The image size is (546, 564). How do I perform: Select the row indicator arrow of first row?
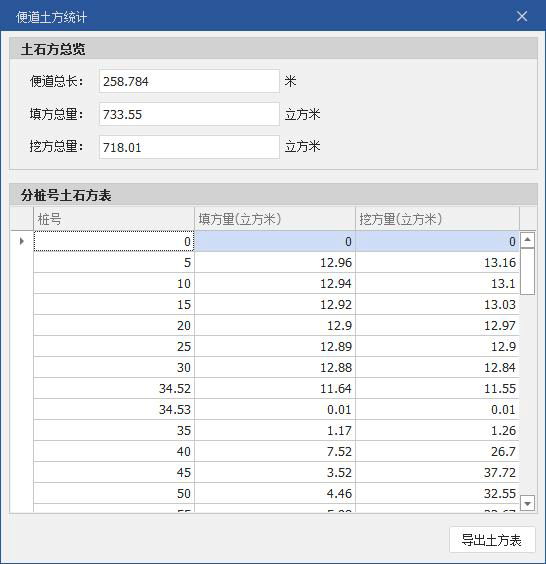(22, 241)
